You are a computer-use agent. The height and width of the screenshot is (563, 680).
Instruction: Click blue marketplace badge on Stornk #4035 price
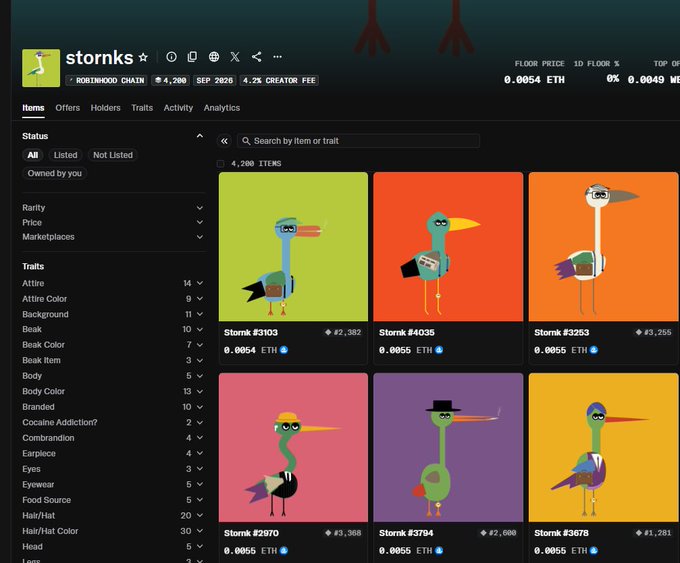[x=439, y=350]
